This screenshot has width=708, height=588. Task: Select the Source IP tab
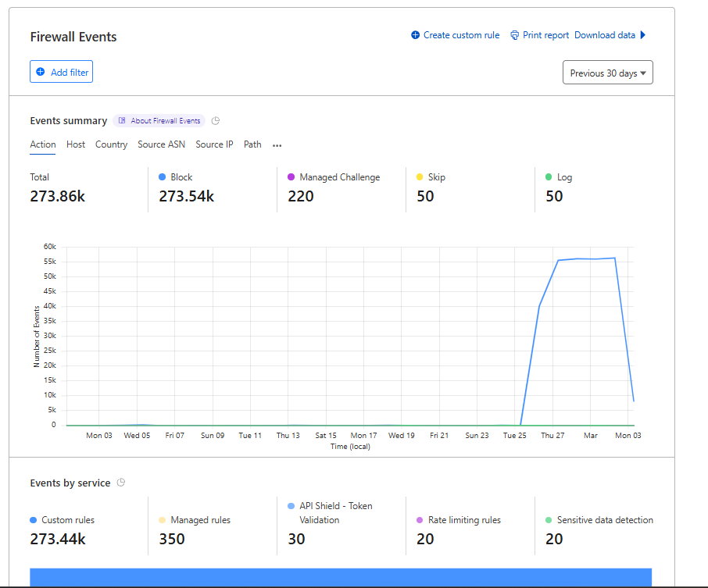coord(214,144)
